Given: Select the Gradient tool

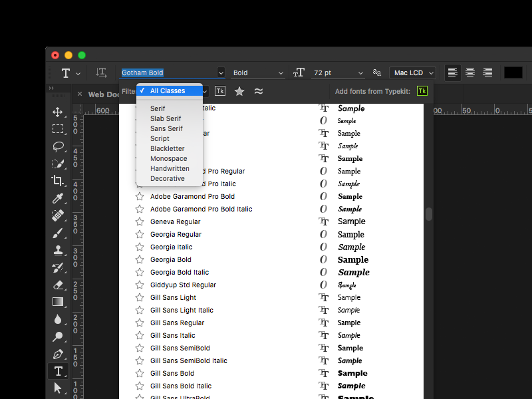Looking at the screenshot, I should point(58,302).
